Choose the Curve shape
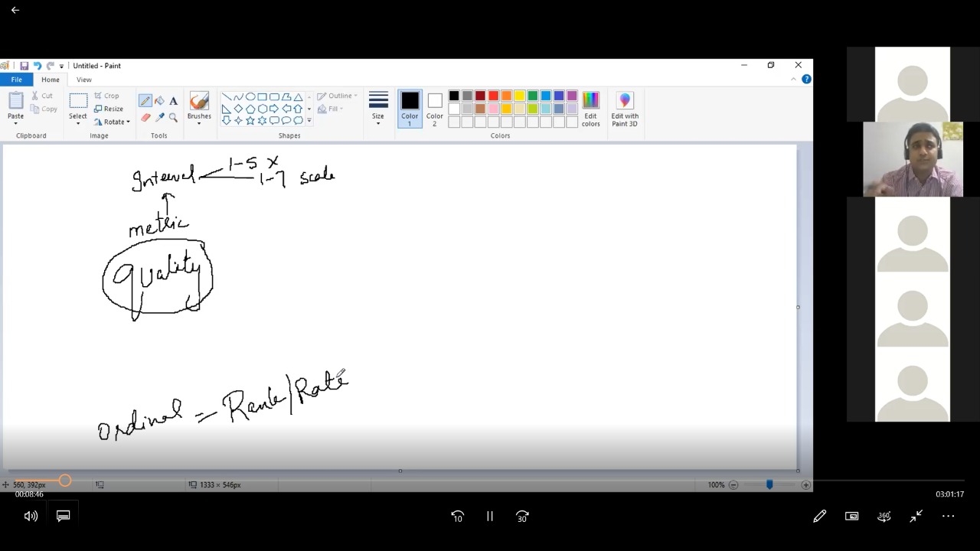980x551 pixels. [x=238, y=97]
